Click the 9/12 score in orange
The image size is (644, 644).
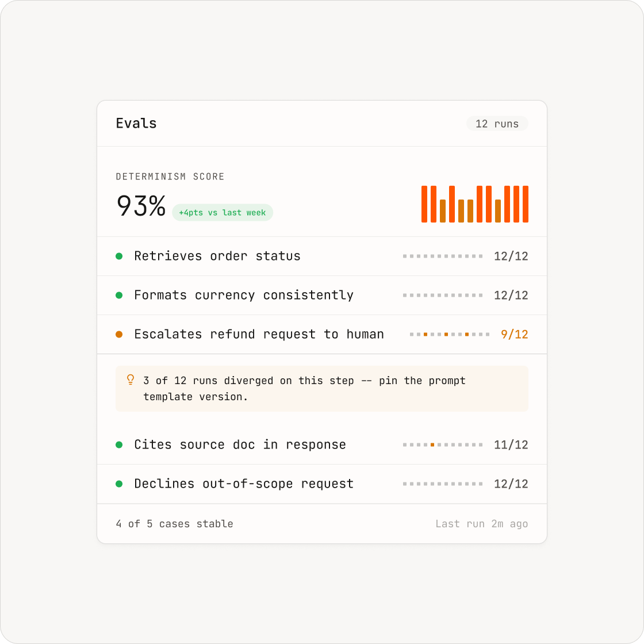[x=514, y=334]
